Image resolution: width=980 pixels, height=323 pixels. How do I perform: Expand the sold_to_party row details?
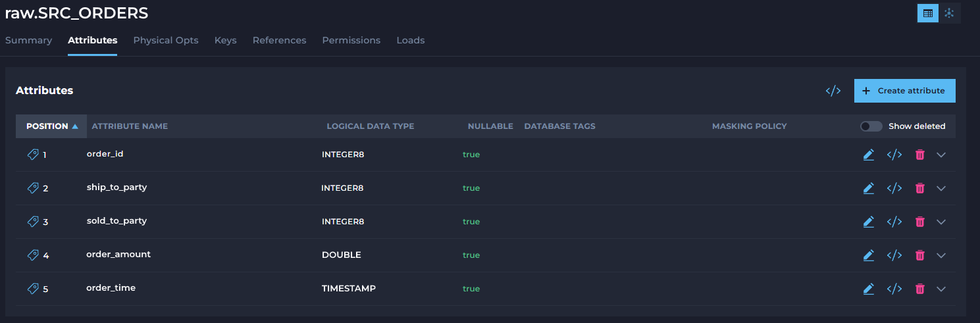point(941,222)
